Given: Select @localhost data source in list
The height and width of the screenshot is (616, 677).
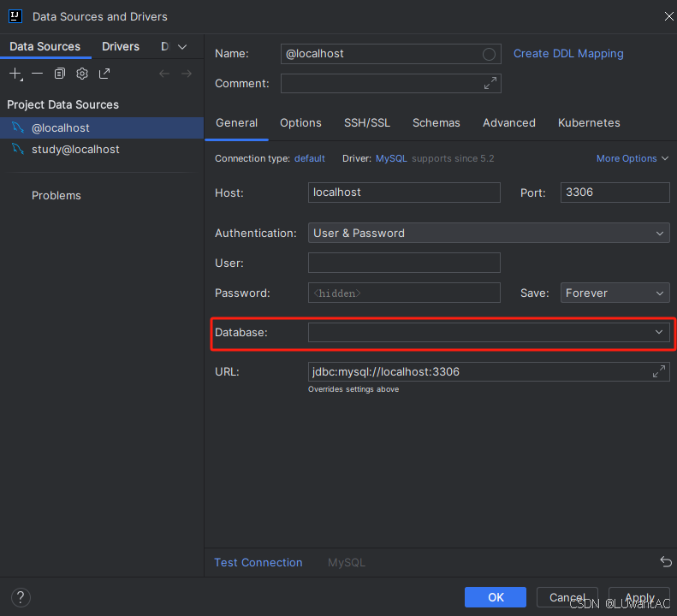Looking at the screenshot, I should tap(102, 127).
